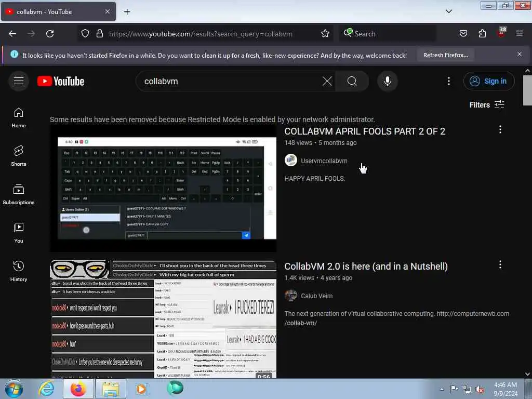Open the You section in sidebar
The width and height of the screenshot is (532, 399).
tap(19, 233)
